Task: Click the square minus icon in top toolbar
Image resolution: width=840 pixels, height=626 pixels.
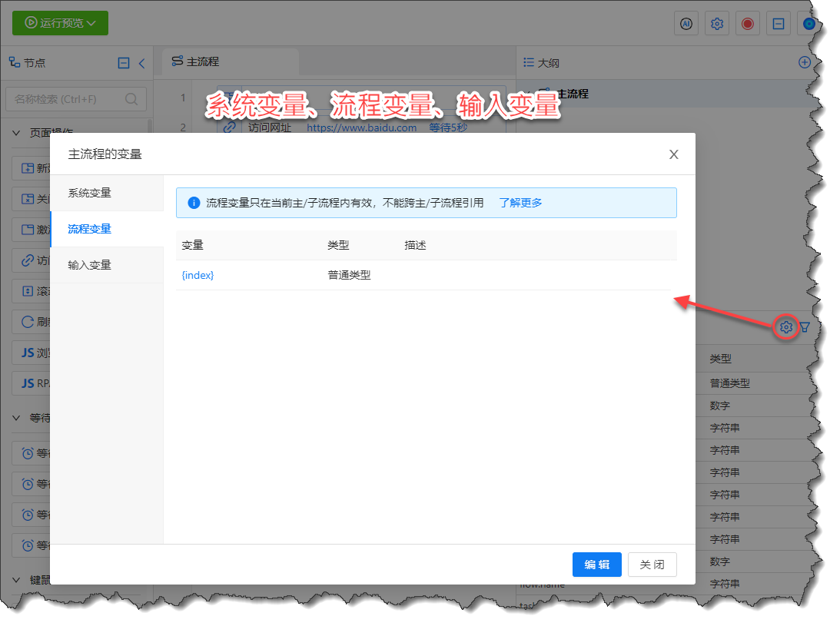Action: pyautogui.click(x=779, y=24)
